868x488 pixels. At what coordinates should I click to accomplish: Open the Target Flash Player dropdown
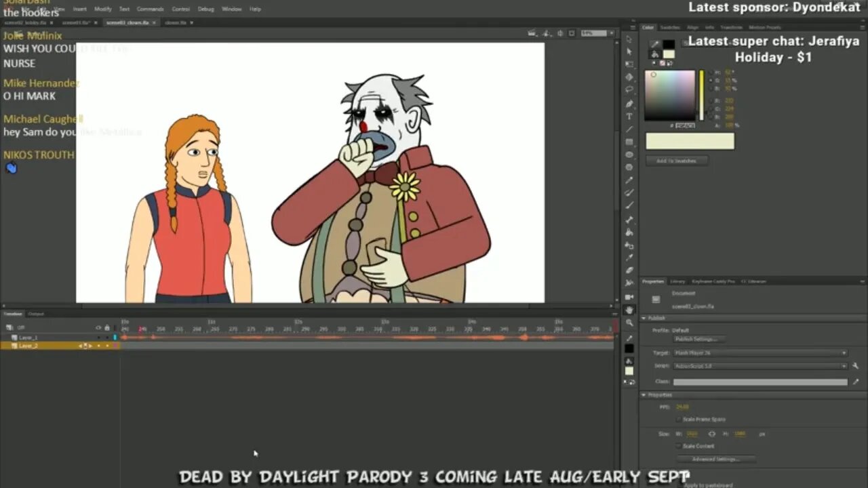coord(760,353)
